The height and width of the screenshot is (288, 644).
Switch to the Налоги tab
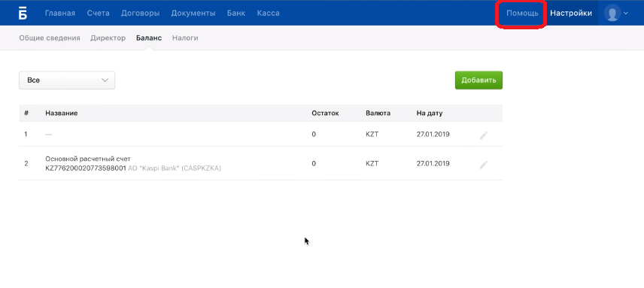[185, 38]
